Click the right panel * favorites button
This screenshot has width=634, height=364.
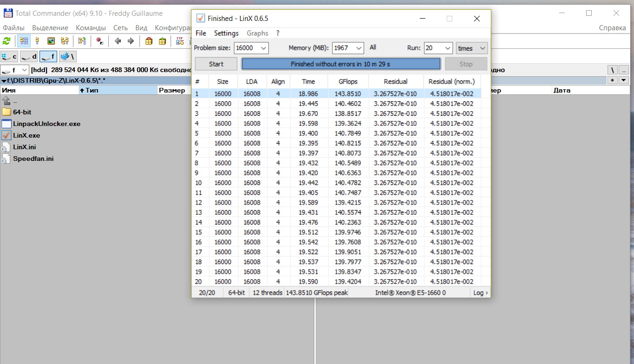(613, 80)
